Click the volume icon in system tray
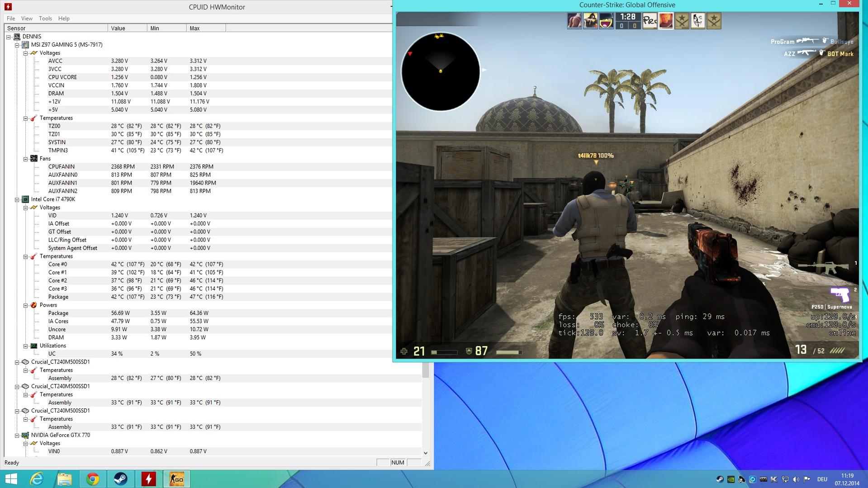Image resolution: width=868 pixels, height=488 pixels. pyautogui.click(x=796, y=479)
